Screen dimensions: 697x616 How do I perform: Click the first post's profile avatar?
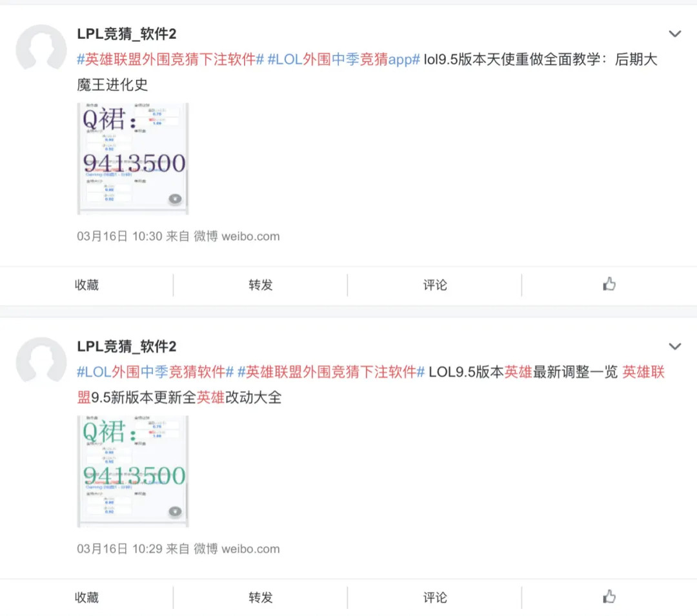tap(41, 50)
